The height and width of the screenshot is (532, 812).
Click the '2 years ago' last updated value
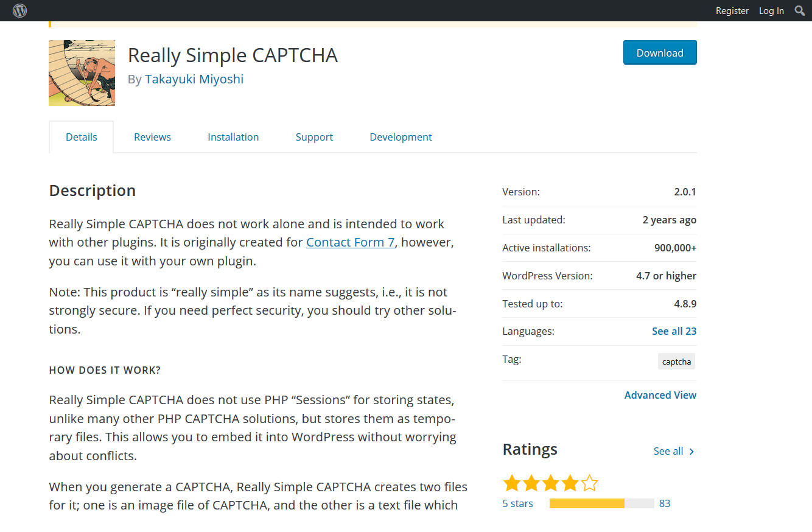670,220
